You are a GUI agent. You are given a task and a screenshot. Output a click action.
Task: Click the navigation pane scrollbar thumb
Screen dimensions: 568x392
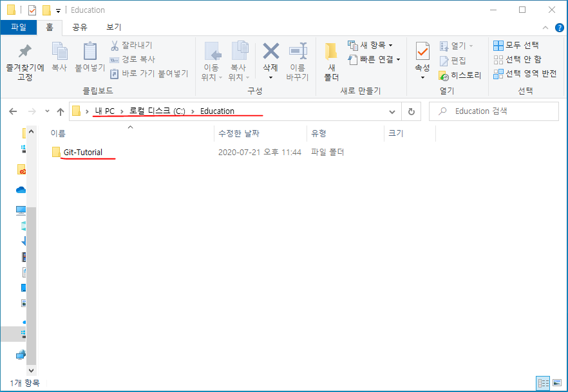[x=32, y=286]
